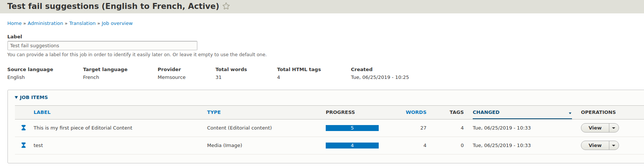Open dropdown arrow beside first View button

tap(614, 128)
